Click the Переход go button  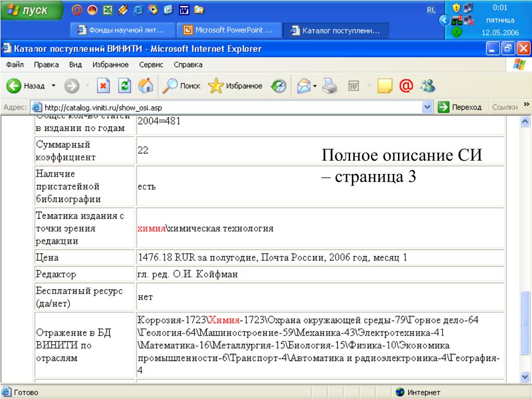(460, 107)
